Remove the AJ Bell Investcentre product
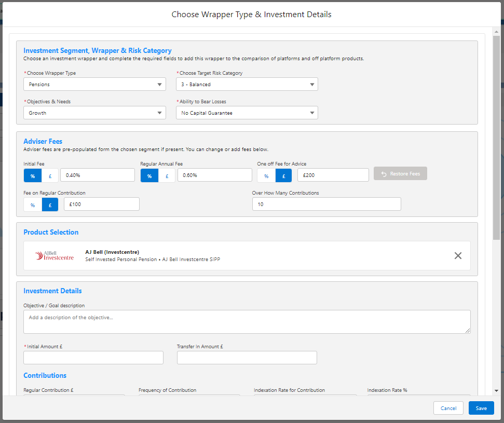The height and width of the screenshot is (423, 504). 458,255
